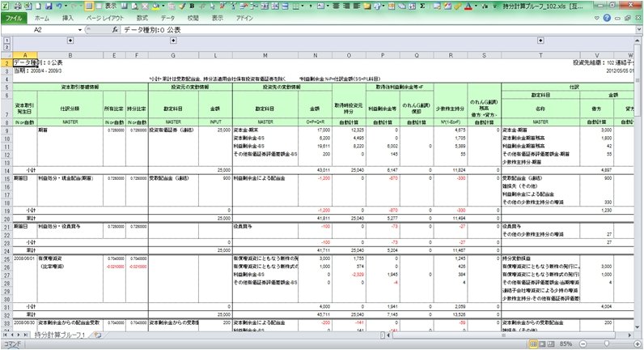Click the Borders grid icon
Screen dimensions: 644x350
pyautogui.click(x=296, y=6)
